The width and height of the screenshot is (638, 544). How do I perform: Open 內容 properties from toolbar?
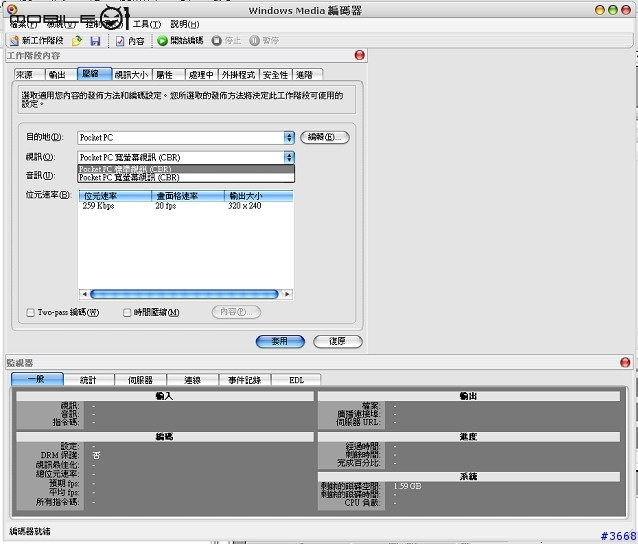(130, 41)
